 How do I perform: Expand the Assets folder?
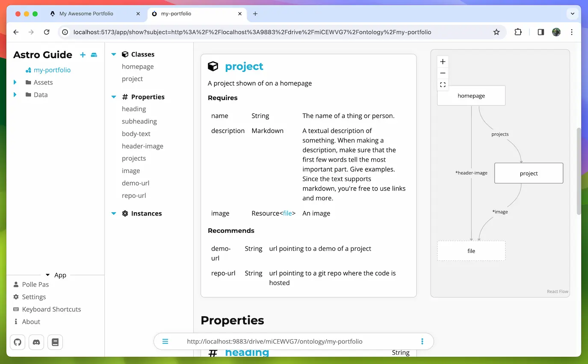click(x=15, y=83)
